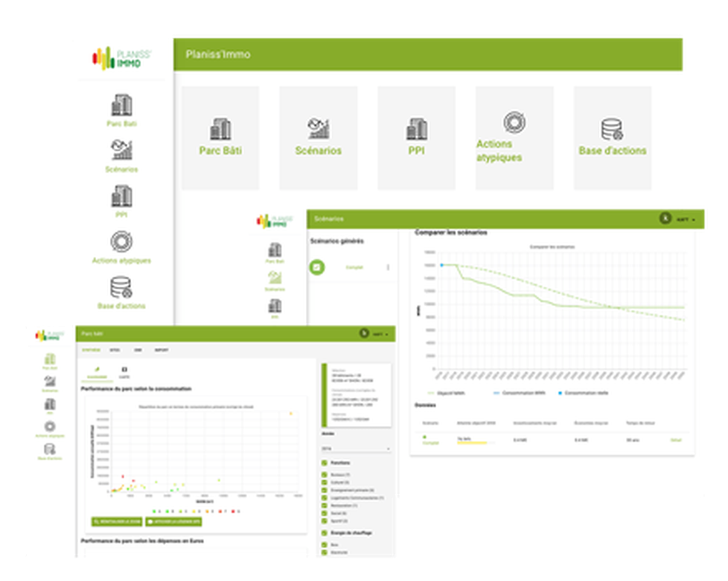Toggle the Energie de chauffage checkbox
The height and width of the screenshot is (581, 728).
coord(325,533)
